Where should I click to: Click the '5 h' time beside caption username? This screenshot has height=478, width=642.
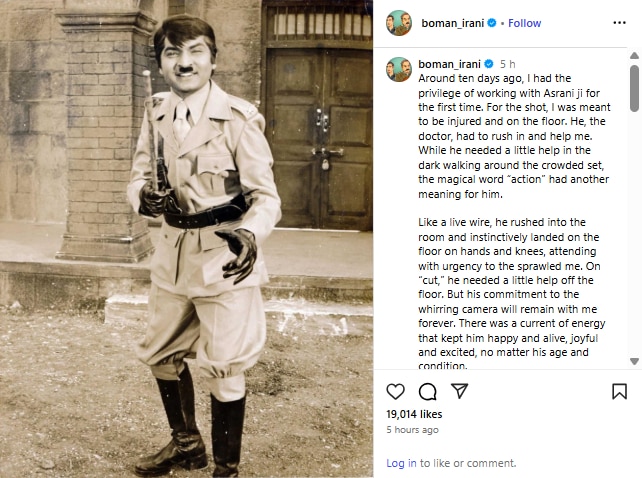click(508, 63)
